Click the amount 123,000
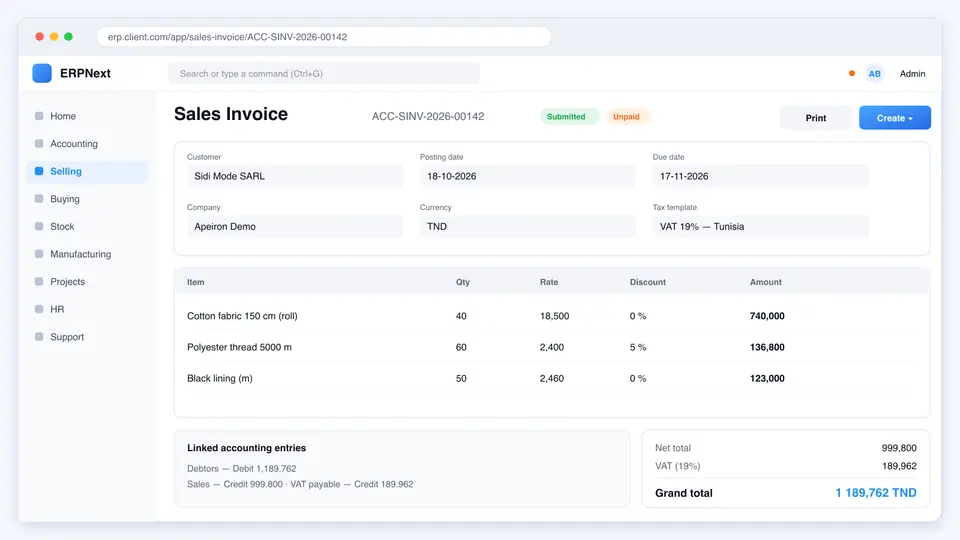 pyautogui.click(x=767, y=378)
